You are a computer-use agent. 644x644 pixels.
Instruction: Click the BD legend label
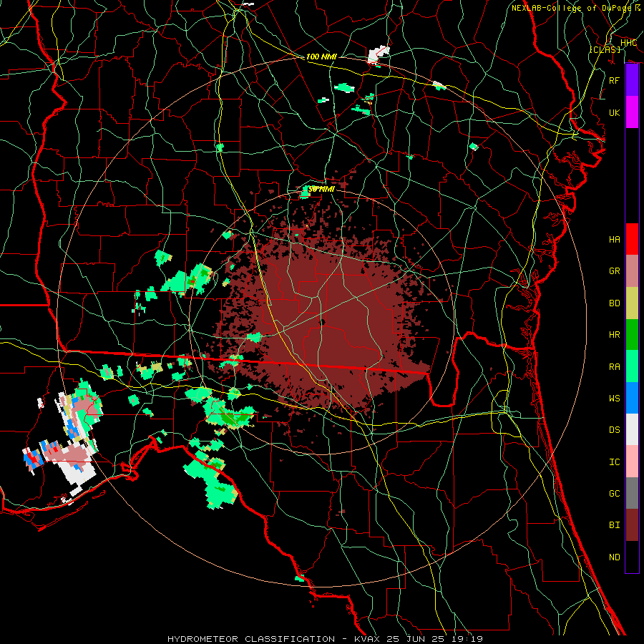click(615, 303)
